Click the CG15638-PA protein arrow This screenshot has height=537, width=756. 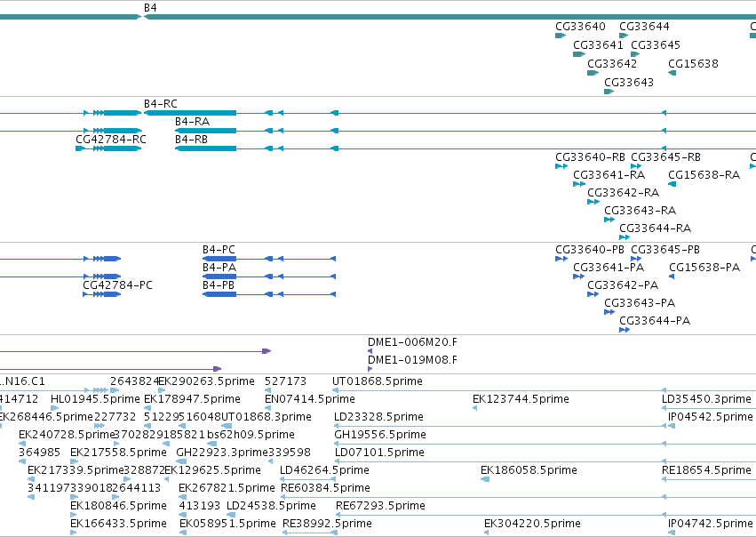tap(672, 277)
